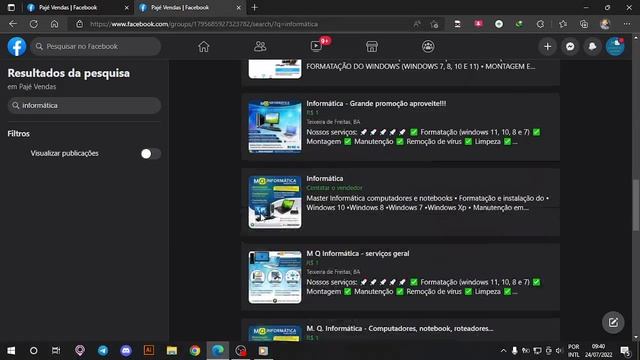Open Discord from the taskbar
The image size is (640, 360).
click(126, 351)
